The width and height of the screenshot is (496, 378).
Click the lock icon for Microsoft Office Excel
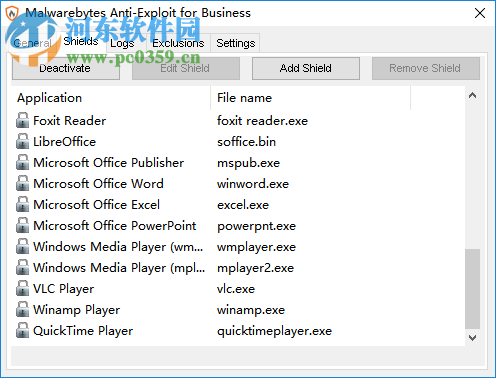coord(22,204)
